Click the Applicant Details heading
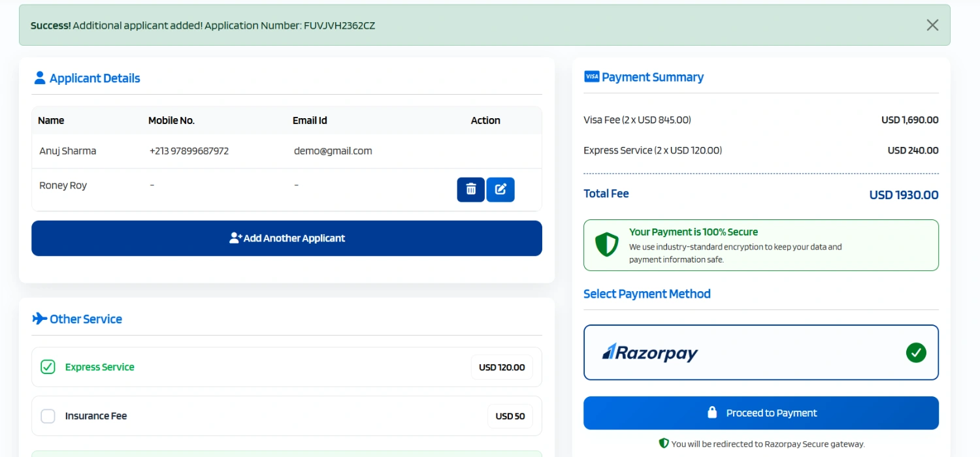Image resolution: width=980 pixels, height=457 pixels. pos(95,78)
